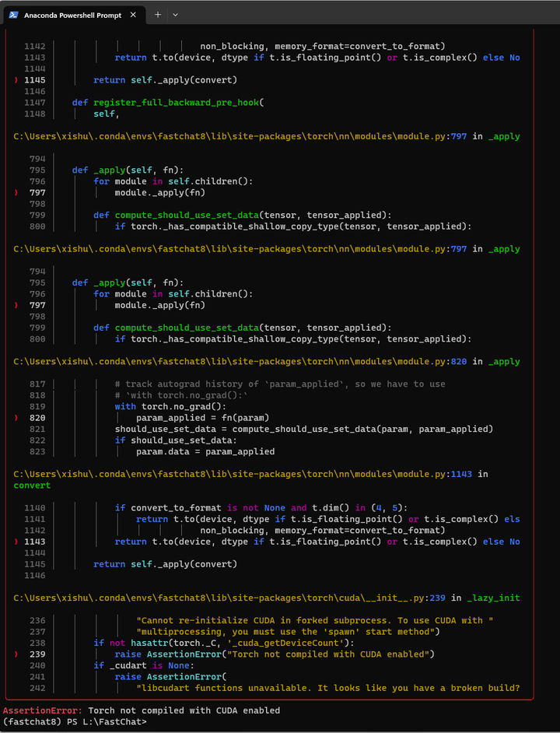The height and width of the screenshot is (733, 560).
Task: Click line number 236
Action: [x=37, y=620]
